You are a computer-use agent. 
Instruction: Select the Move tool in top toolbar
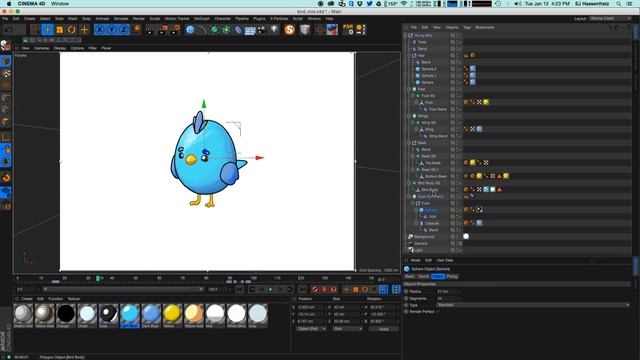coord(47,29)
